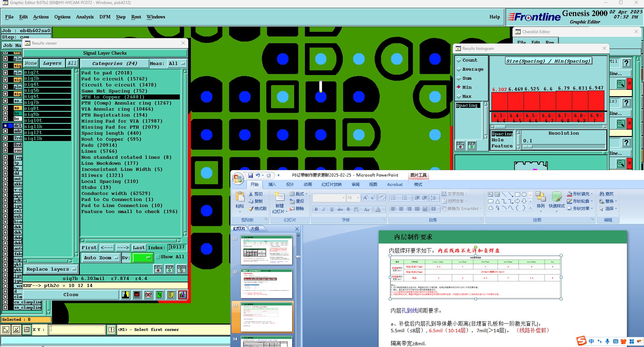644x347 pixels.
Task: Click the red 6.3-6.4 histogram bar
Action: 499,101
